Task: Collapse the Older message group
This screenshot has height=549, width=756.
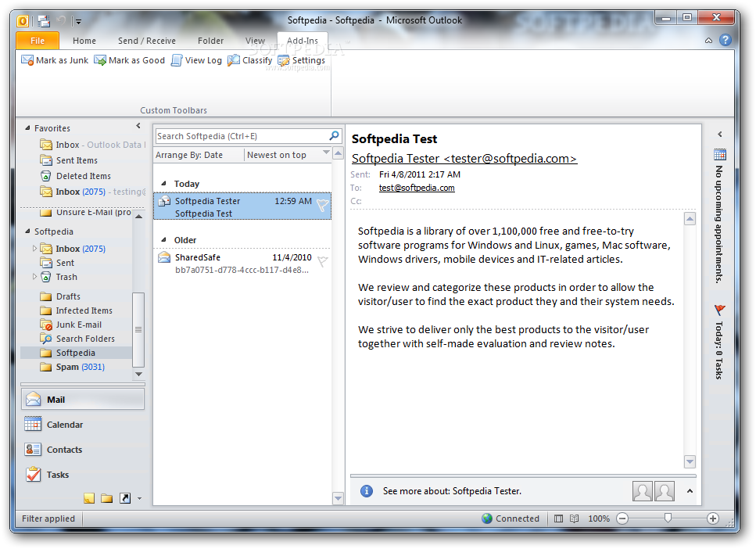Action: click(163, 240)
